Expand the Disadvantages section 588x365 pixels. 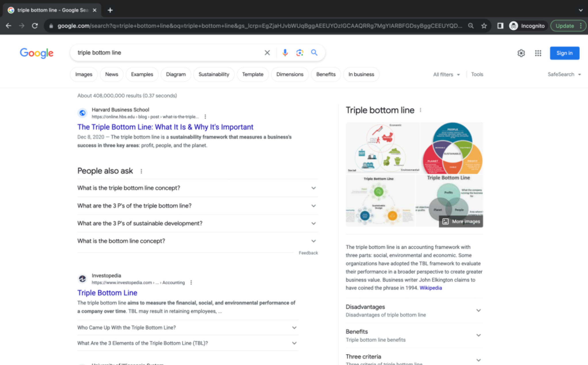[x=414, y=311]
